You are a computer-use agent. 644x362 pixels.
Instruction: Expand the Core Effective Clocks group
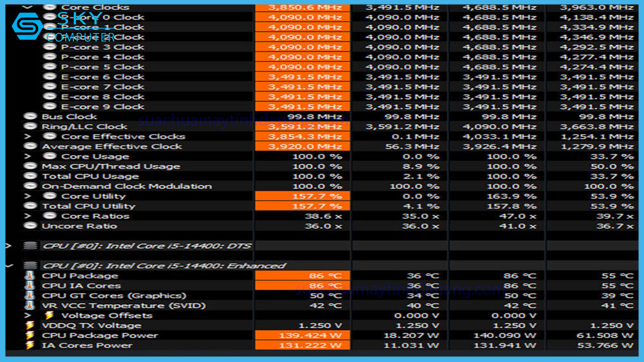[29, 136]
